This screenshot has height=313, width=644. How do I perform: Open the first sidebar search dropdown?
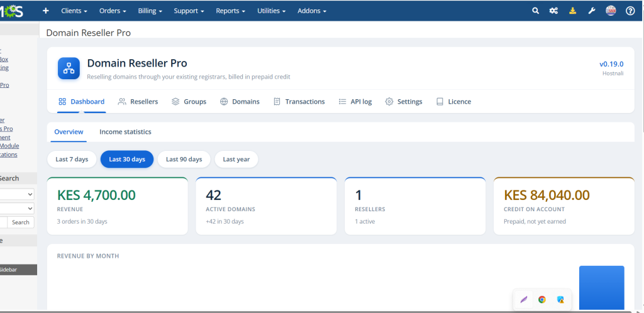tap(17, 194)
